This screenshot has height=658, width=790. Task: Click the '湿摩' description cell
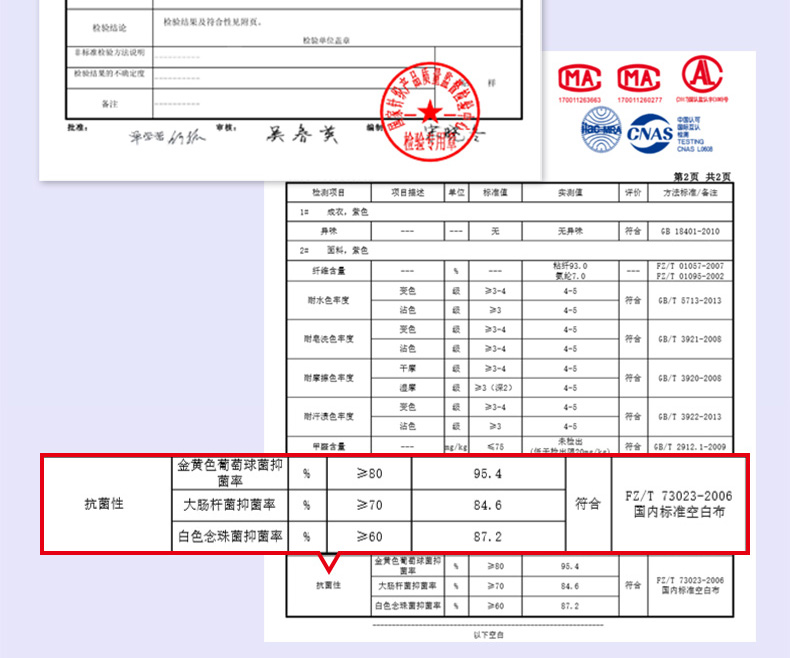coord(408,387)
